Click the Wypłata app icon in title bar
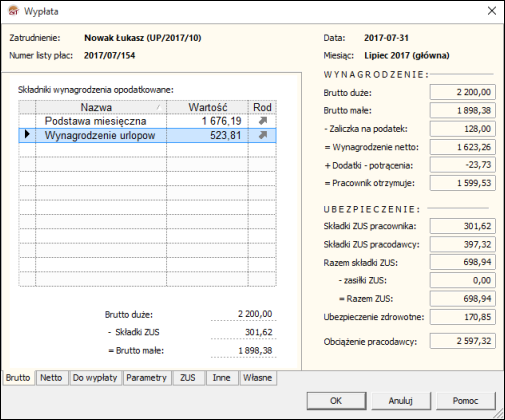 pyautogui.click(x=14, y=11)
